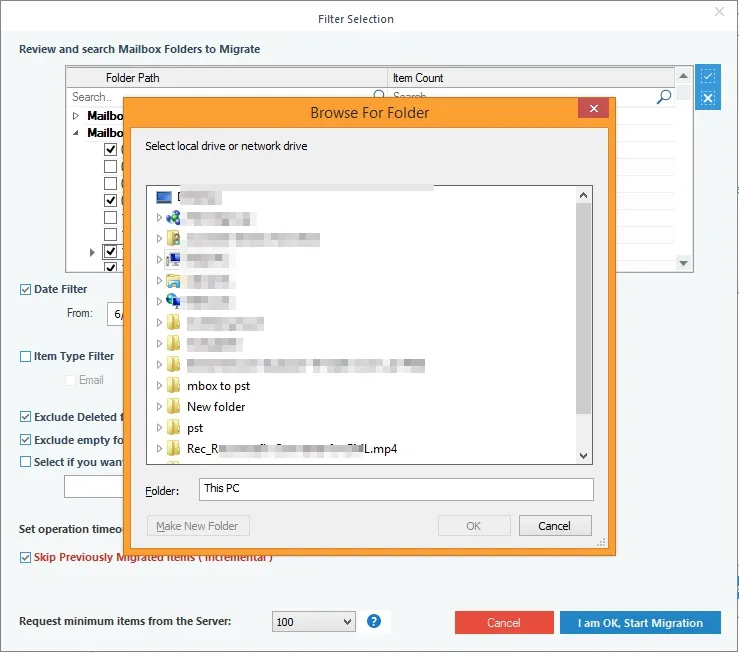
Task: Click scroll-up arrow in Browse For Folder list
Action: pos(583,195)
